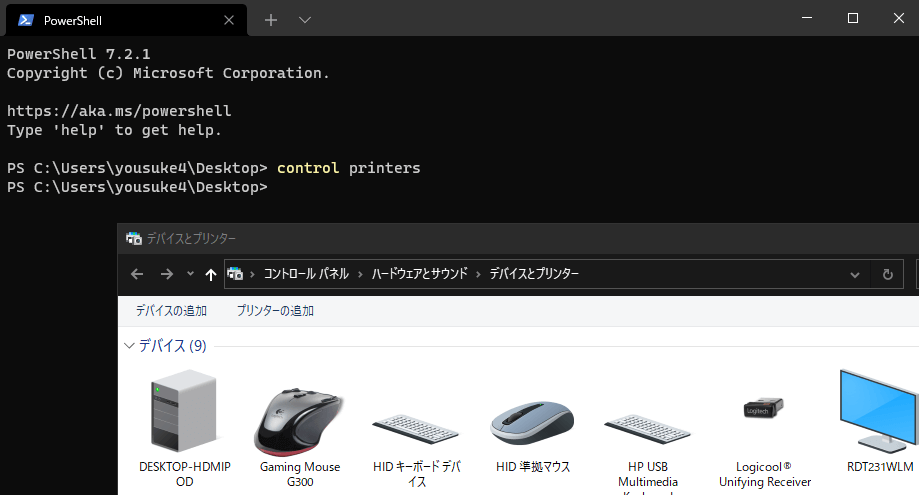Select the Gaming Mouse G300 device icon
The height and width of the screenshot is (495, 919).
[299, 421]
